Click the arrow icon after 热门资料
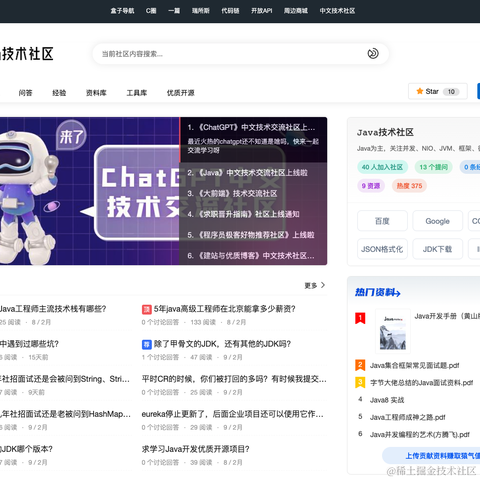The width and height of the screenshot is (480, 480). point(397,293)
